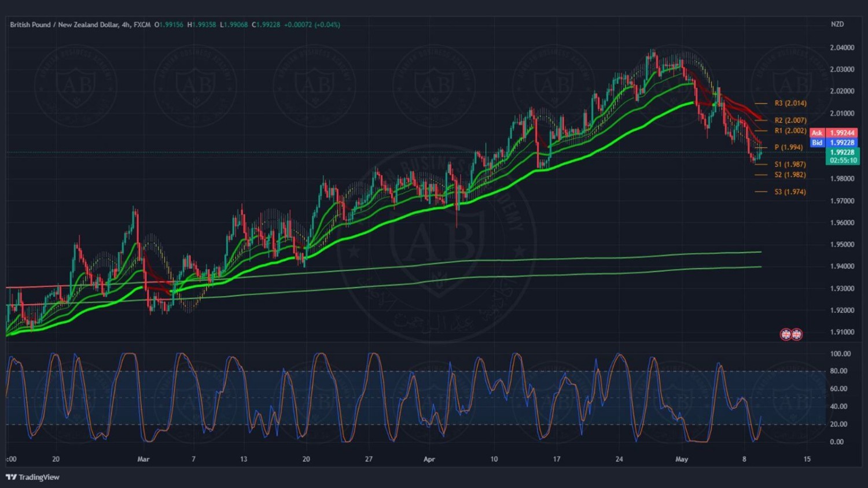This screenshot has height=488, width=868.
Task: Select the R2 (2.007) pivot label
Action: tap(790, 120)
